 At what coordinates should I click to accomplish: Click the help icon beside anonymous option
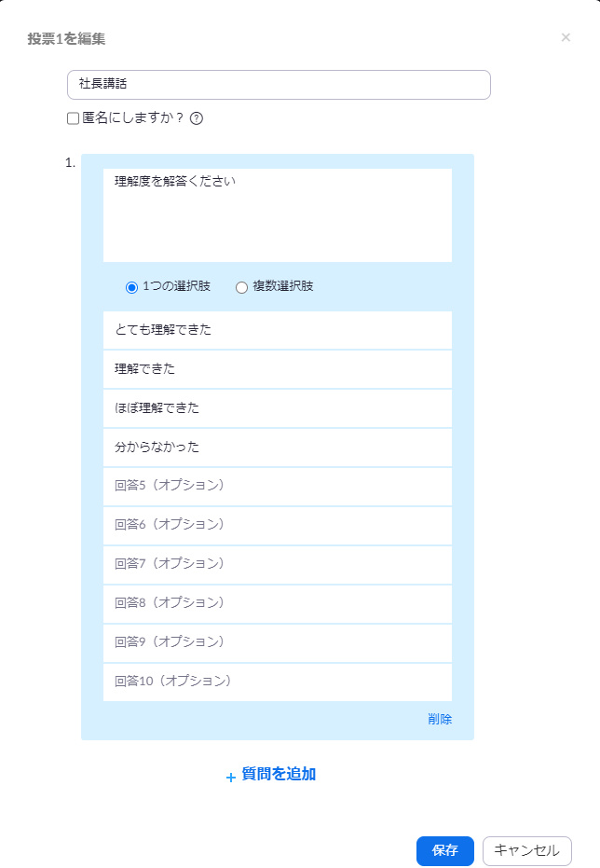tap(197, 118)
